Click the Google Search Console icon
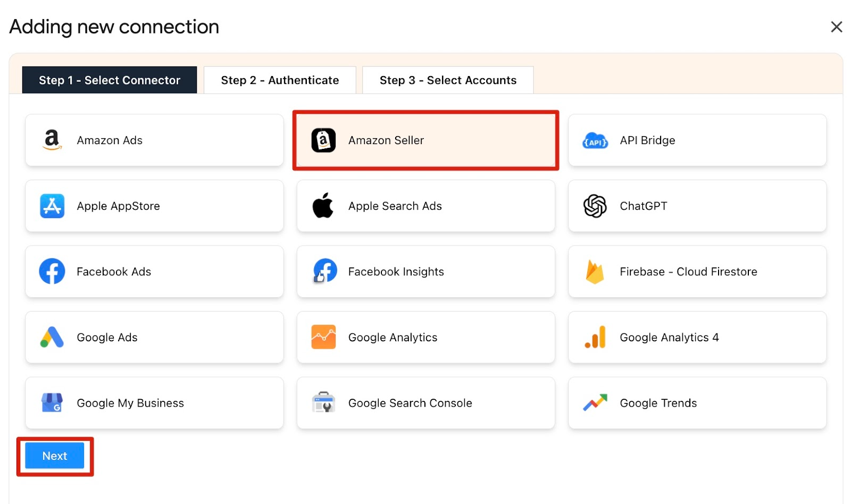The height and width of the screenshot is (504, 851). coord(323,403)
